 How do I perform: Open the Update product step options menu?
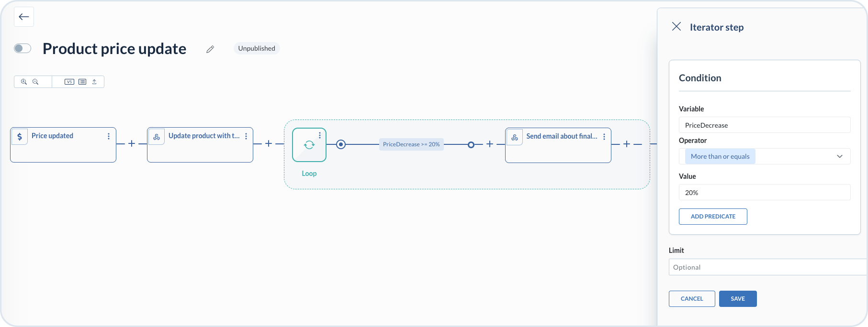coord(246,136)
